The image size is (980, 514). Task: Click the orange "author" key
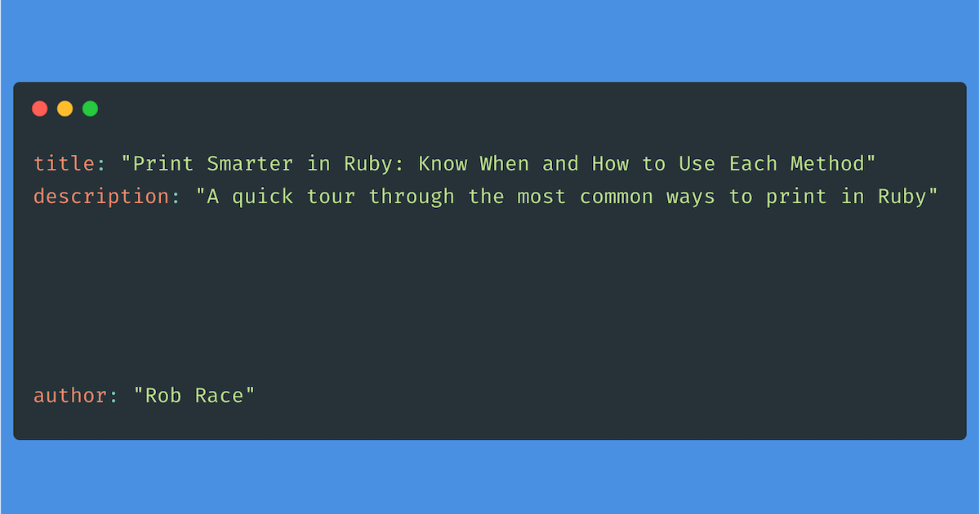70,396
